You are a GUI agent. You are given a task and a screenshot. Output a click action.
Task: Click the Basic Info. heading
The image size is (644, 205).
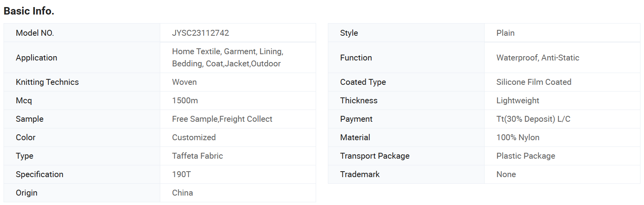point(29,11)
